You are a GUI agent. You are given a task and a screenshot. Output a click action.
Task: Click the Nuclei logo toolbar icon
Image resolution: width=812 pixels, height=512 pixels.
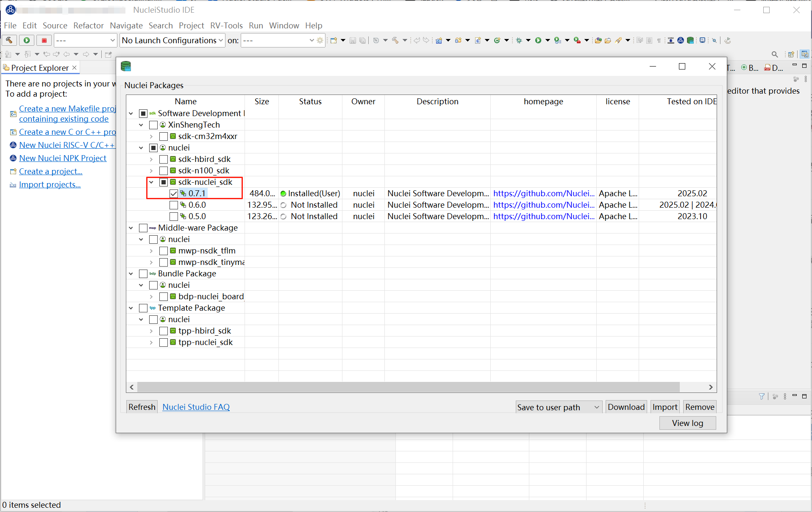681,40
